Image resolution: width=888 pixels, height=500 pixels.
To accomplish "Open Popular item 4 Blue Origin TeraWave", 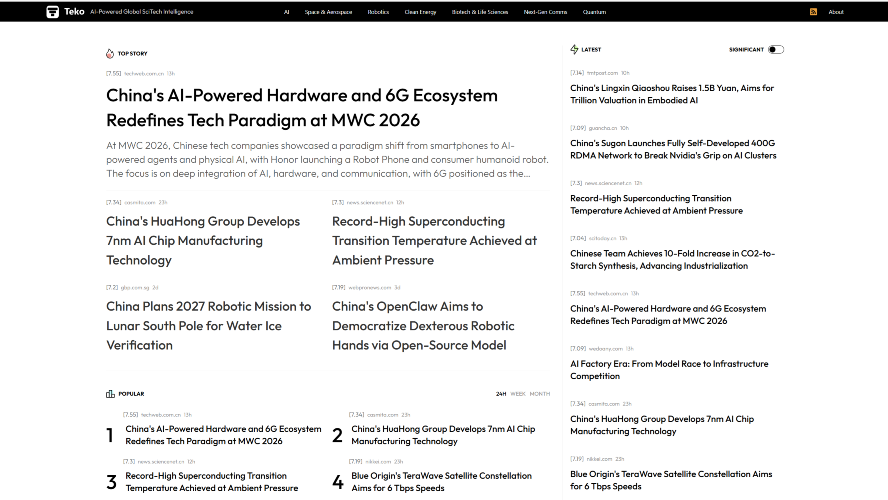I will [x=441, y=482].
